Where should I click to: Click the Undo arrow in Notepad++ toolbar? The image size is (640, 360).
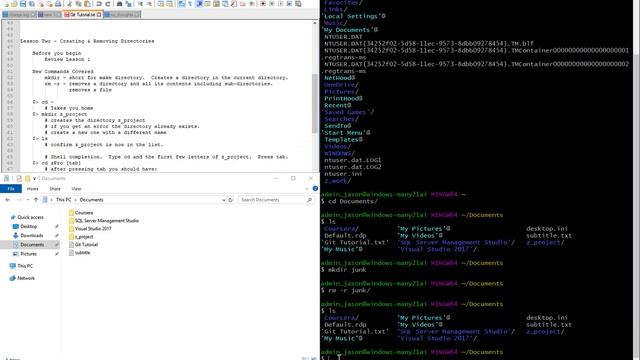point(99,4)
